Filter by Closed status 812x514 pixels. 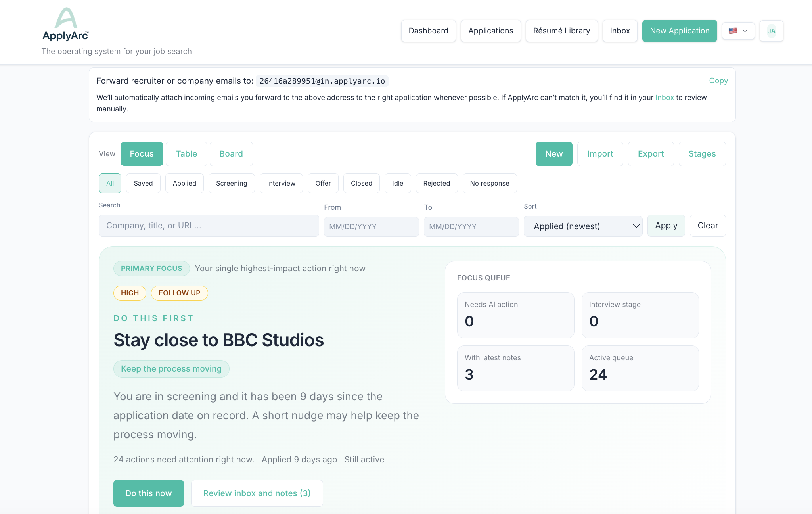(361, 183)
